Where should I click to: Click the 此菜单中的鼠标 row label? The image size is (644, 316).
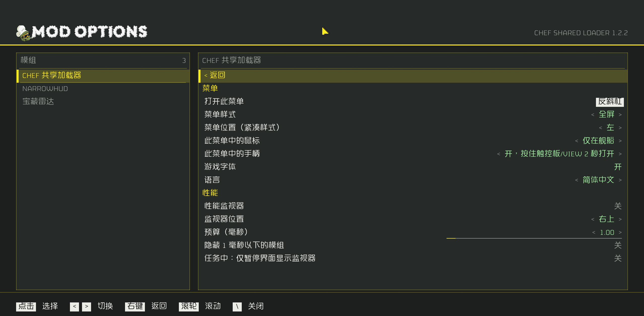[x=232, y=141]
